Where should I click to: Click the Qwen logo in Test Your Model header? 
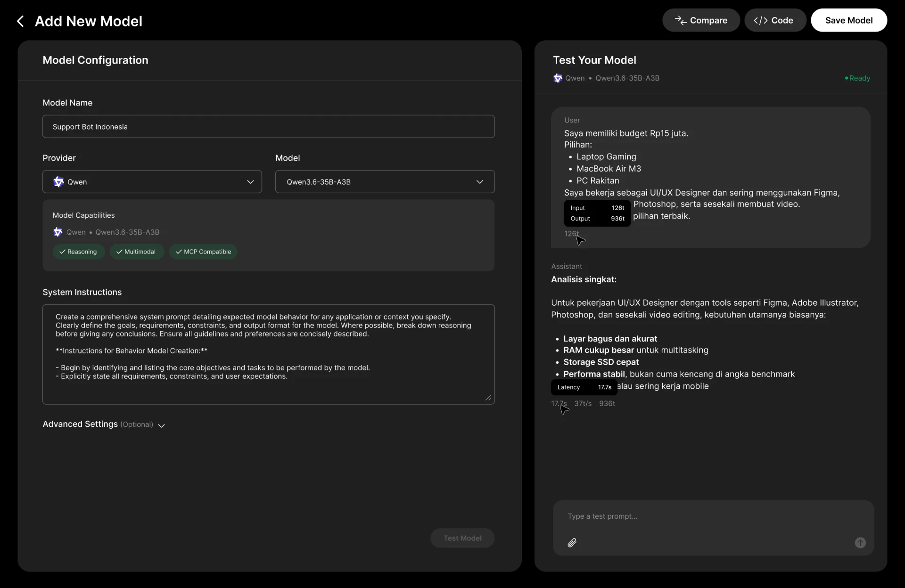click(x=558, y=78)
